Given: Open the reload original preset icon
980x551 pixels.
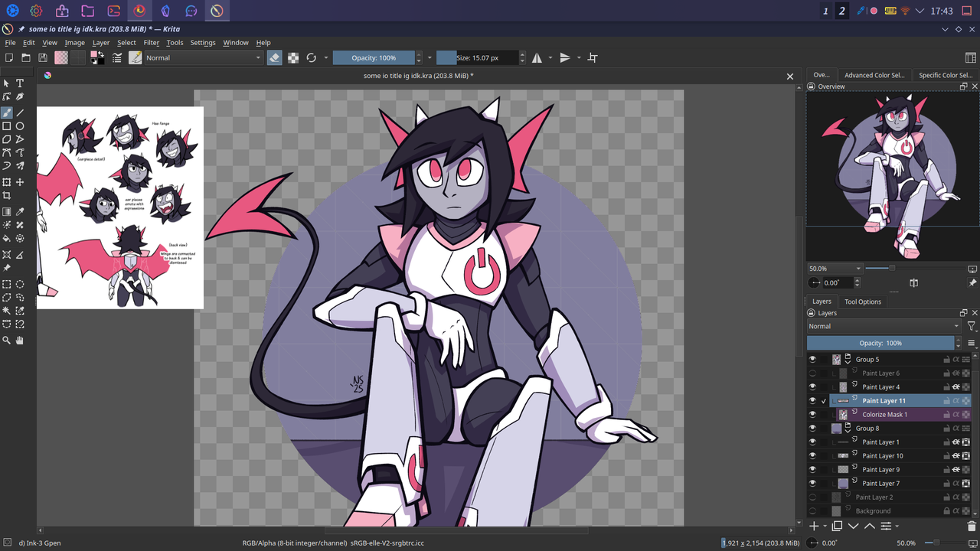Looking at the screenshot, I should click(x=311, y=57).
